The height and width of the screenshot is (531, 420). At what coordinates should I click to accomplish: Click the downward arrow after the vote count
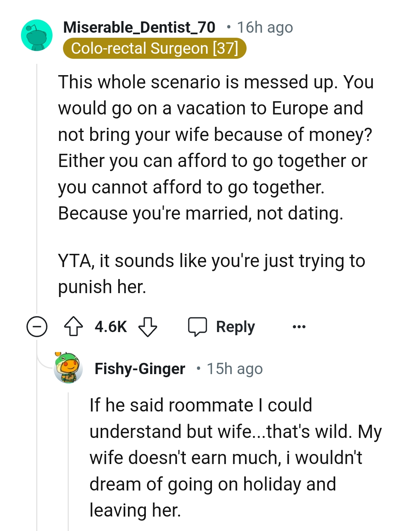[148, 327]
